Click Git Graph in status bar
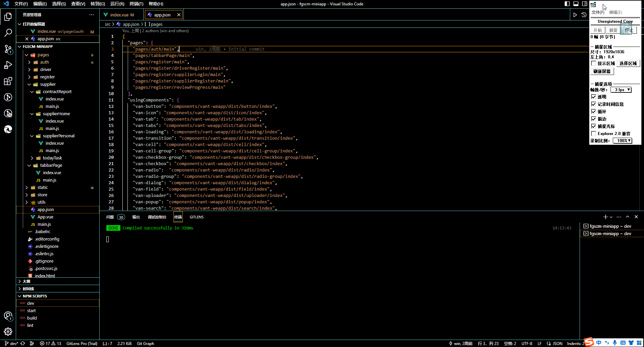 146,343
